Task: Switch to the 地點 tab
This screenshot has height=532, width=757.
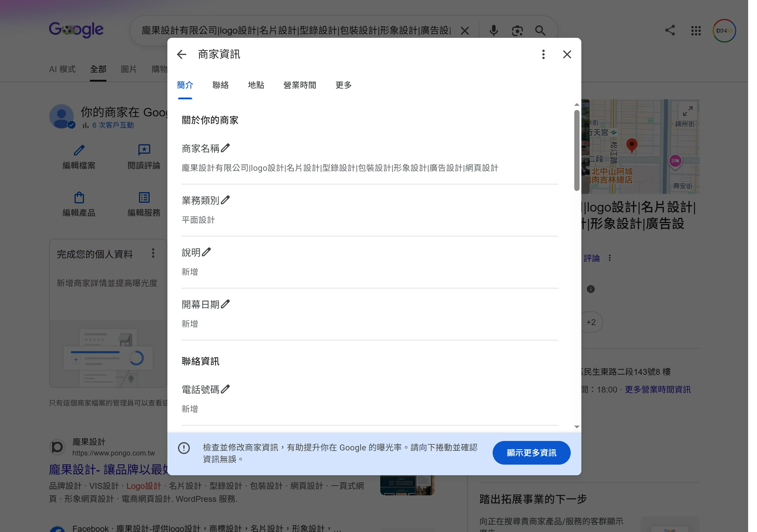Action: [x=259, y=86]
